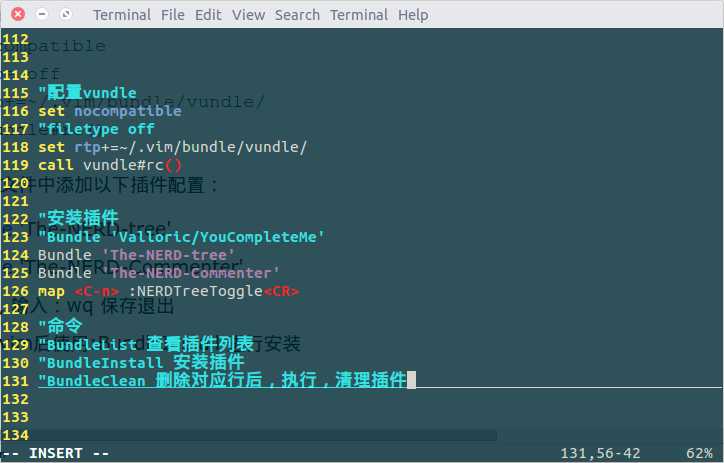The width and height of the screenshot is (724, 463).
Task: Click line number 132
Action: tap(16, 399)
